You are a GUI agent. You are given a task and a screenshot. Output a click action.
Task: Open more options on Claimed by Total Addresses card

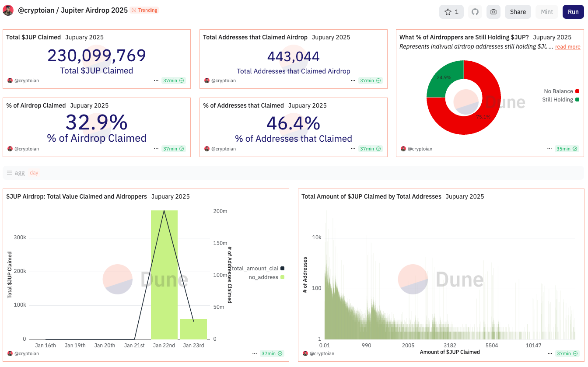[x=550, y=353]
